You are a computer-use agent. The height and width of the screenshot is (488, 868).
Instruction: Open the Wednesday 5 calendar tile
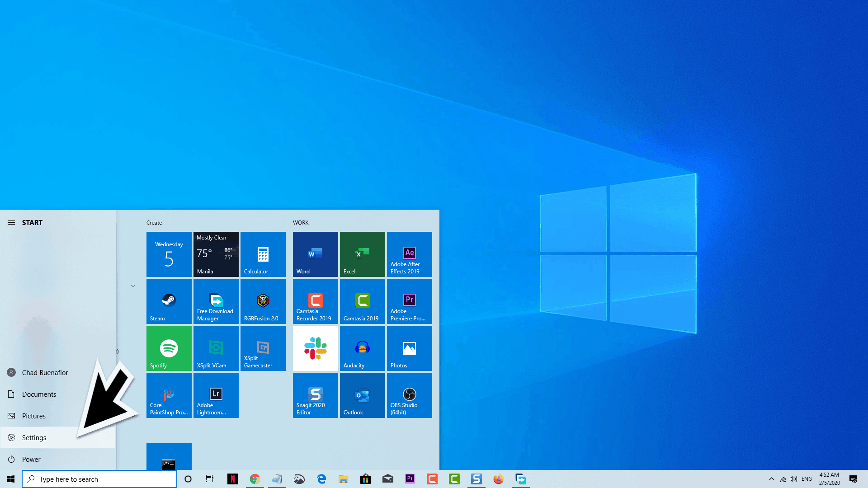(x=169, y=254)
